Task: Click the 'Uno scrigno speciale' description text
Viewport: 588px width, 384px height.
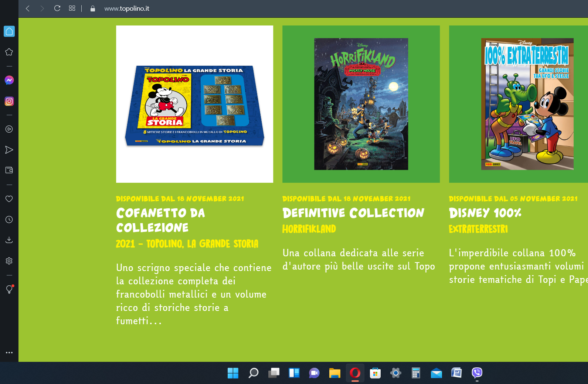Action: tap(194, 294)
